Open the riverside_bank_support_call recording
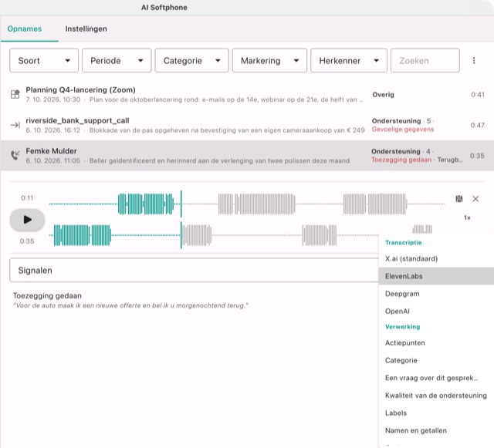The image size is (494, 448). [247, 125]
